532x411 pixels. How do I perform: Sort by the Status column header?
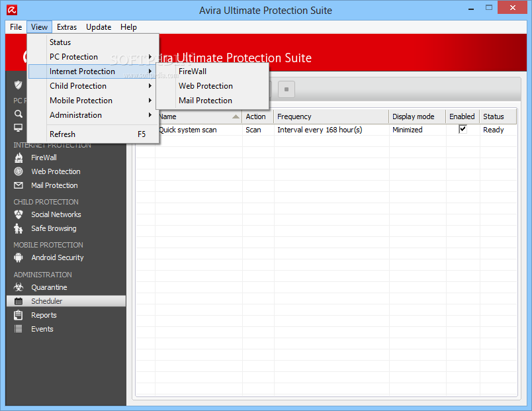pyautogui.click(x=498, y=116)
